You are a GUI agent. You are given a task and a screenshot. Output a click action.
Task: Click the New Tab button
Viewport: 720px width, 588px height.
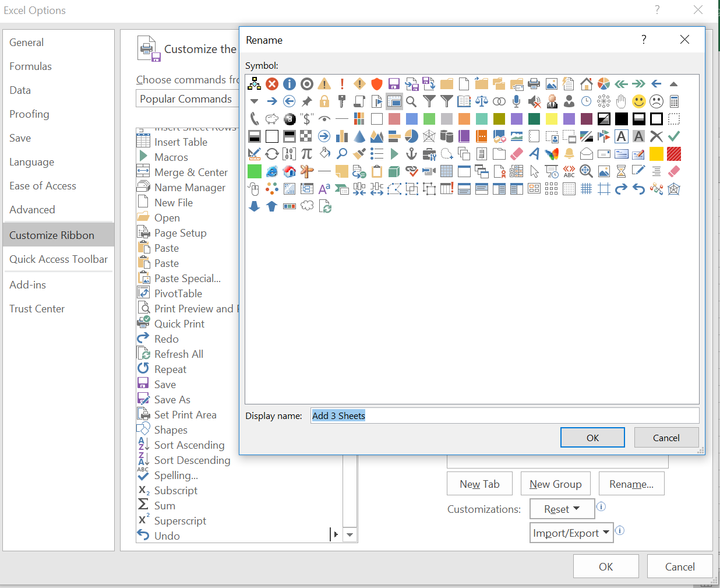click(x=479, y=483)
